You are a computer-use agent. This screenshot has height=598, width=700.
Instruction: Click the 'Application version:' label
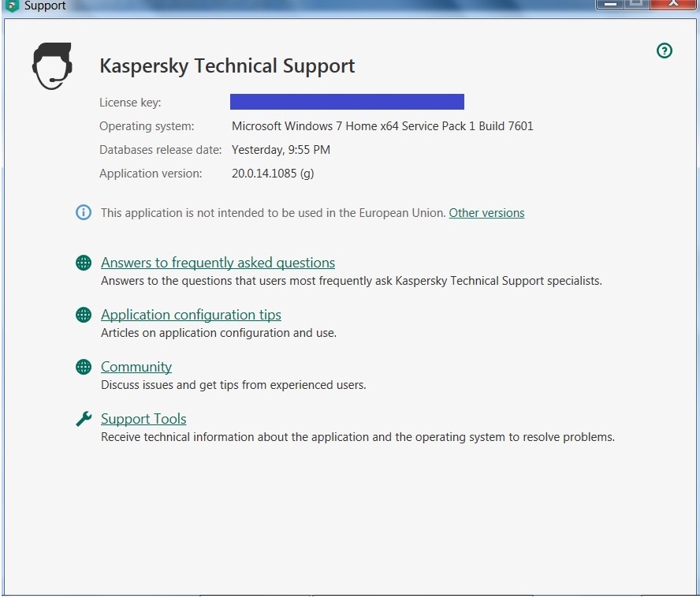151,174
